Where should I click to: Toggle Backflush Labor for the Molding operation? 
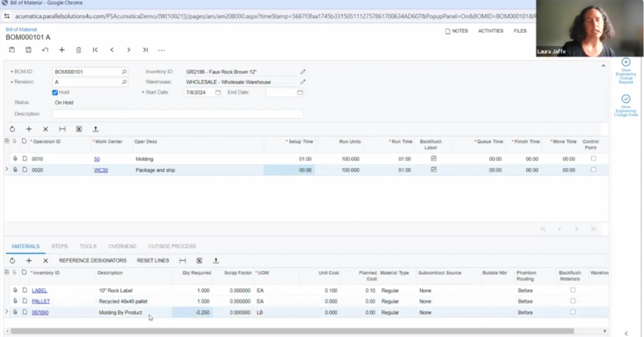click(x=433, y=159)
